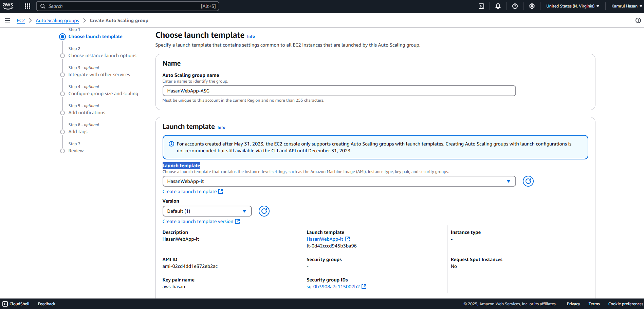This screenshot has height=309, width=644.
Task: Open the Services grid menu icon
Action: pyautogui.click(x=27, y=6)
